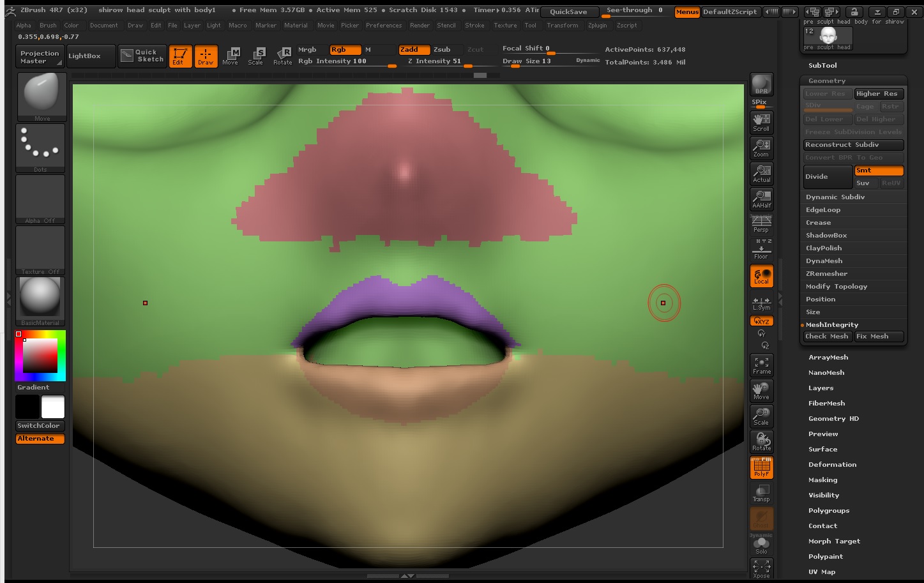Toggle the Floor grid

(x=761, y=250)
